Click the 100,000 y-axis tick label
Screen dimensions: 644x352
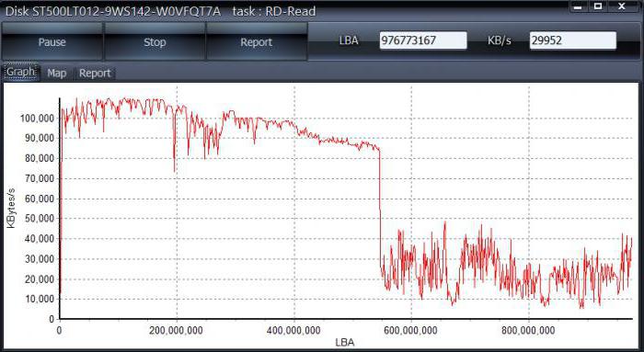38,119
